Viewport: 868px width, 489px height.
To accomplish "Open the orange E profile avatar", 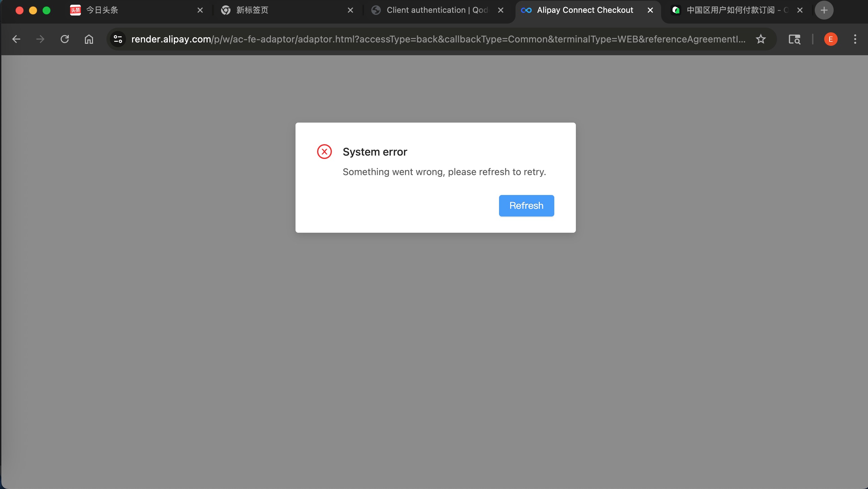I will tap(831, 39).
